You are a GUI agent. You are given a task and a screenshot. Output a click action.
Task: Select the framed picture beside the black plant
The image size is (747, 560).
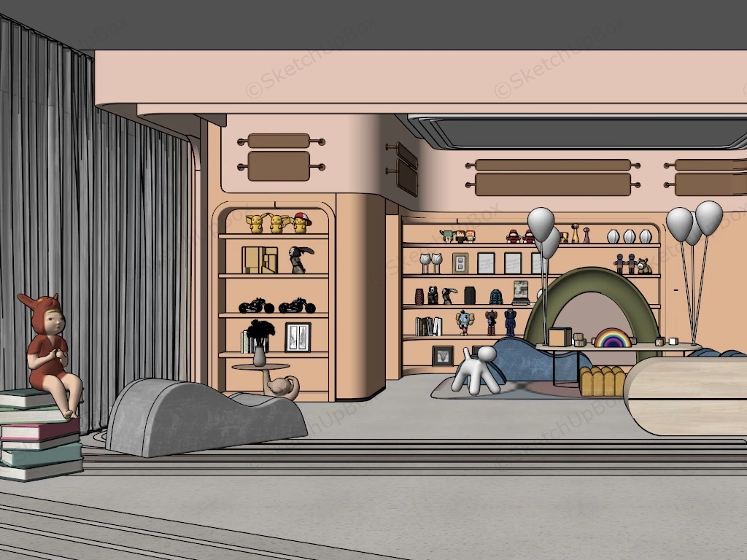click(x=298, y=337)
